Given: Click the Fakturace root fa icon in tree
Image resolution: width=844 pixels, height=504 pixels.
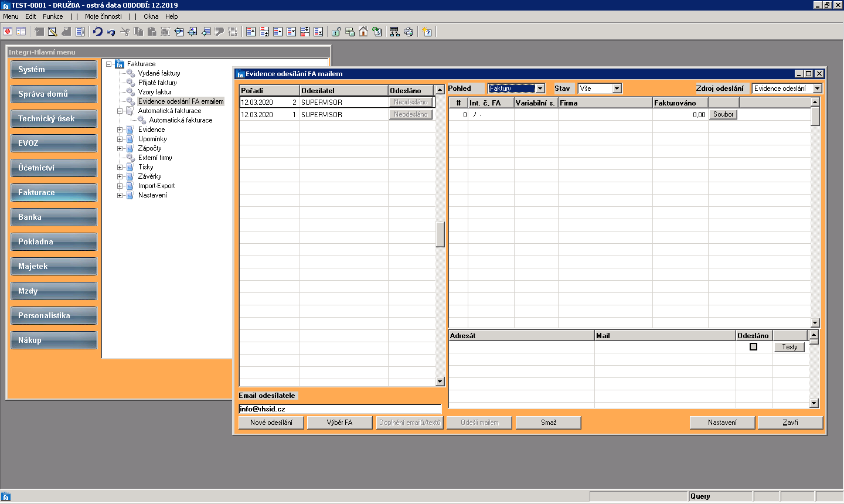Looking at the screenshot, I should tap(120, 64).
